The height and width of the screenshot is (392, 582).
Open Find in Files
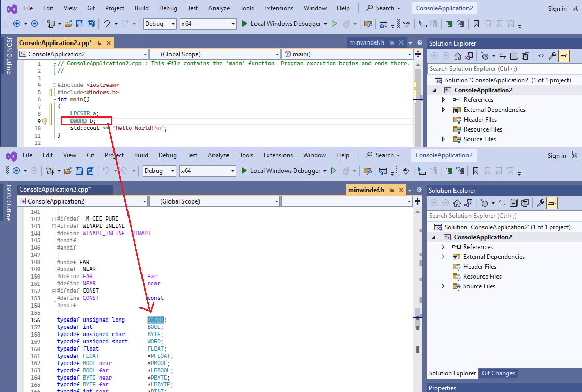368,23
